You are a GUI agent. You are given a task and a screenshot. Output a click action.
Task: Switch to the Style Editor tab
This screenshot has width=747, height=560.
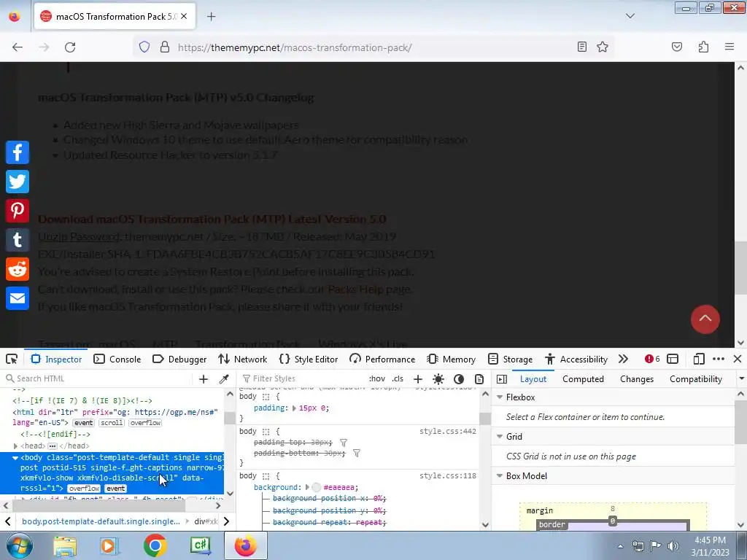[x=309, y=359]
